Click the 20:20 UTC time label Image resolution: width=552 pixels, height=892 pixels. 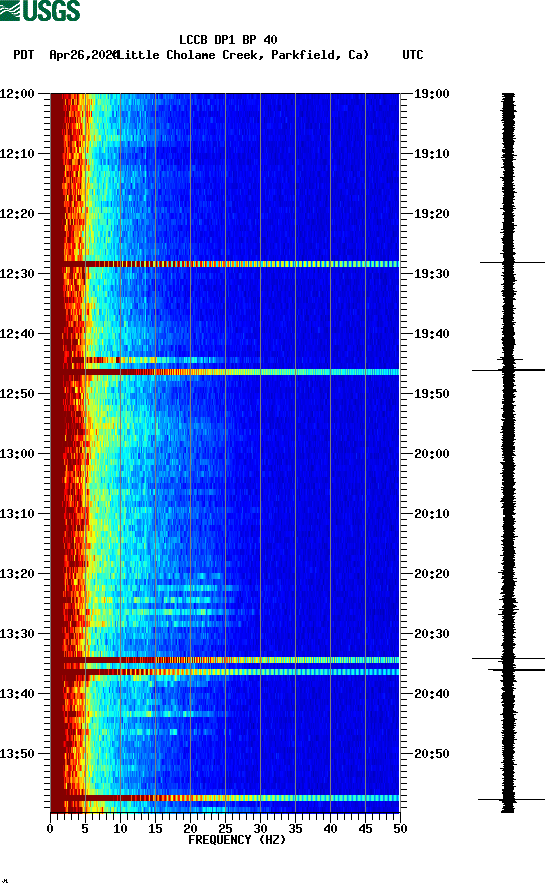(x=431, y=573)
